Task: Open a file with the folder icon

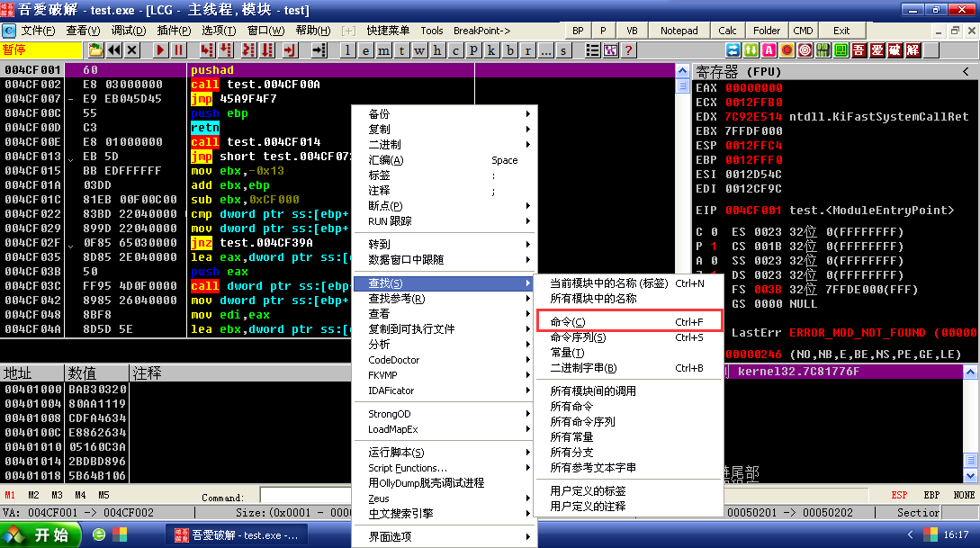Action: (95, 50)
